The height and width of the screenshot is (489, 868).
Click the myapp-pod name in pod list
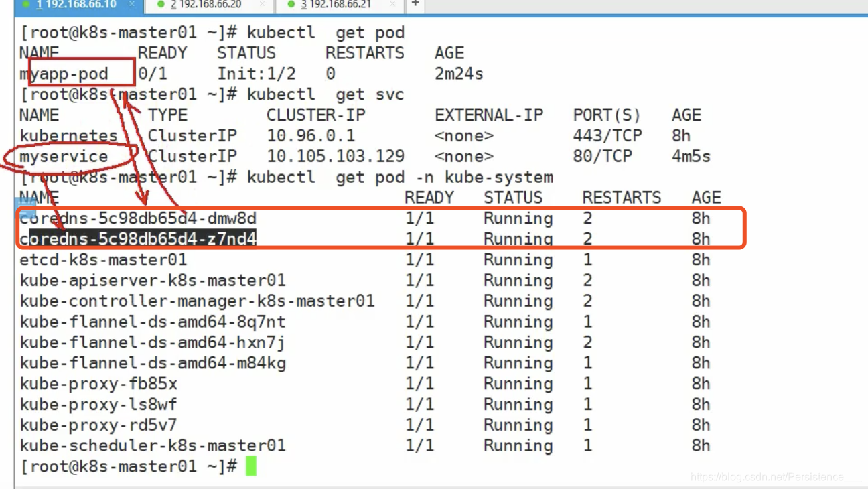coord(64,74)
